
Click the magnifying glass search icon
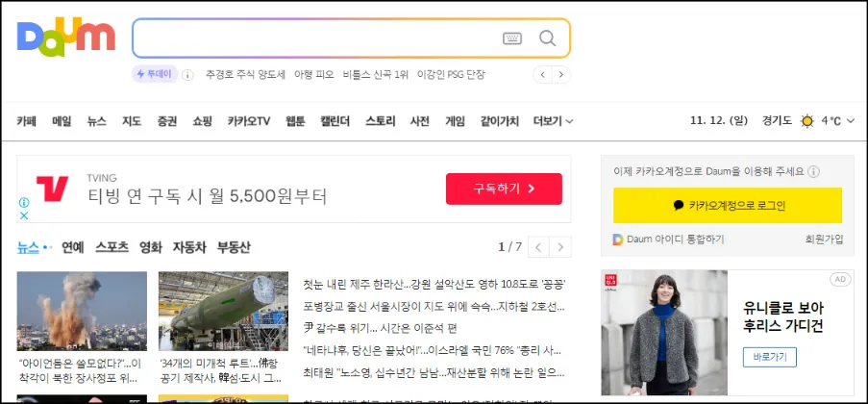547,38
